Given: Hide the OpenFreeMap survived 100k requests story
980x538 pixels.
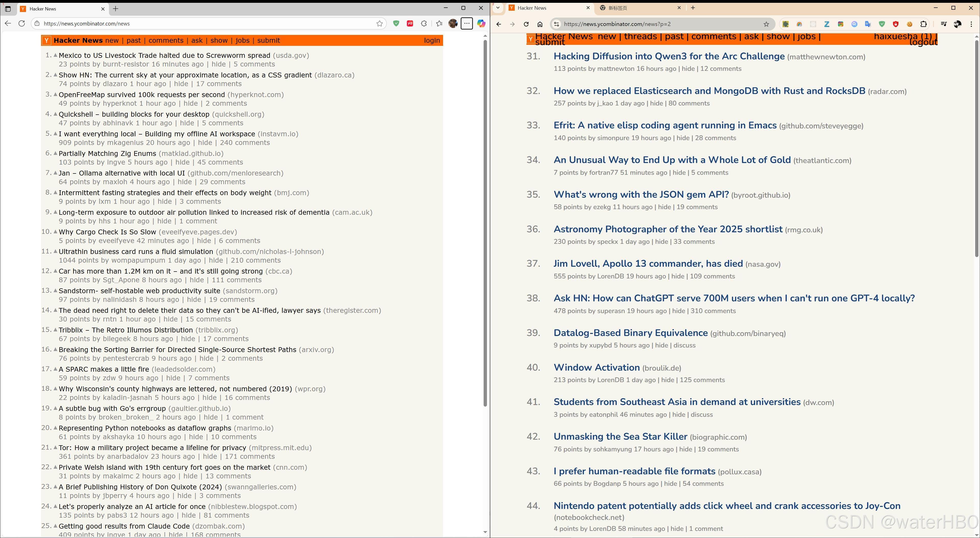Looking at the screenshot, I should (x=191, y=103).
